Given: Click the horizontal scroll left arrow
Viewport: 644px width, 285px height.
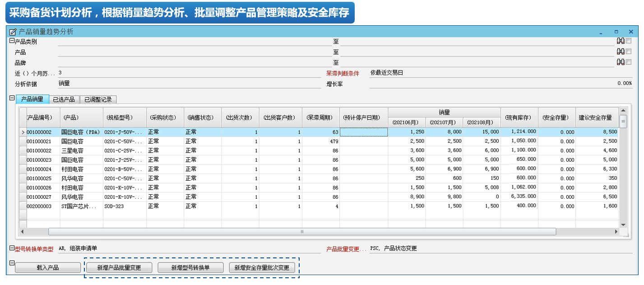Looking at the screenshot, I should [x=23, y=232].
